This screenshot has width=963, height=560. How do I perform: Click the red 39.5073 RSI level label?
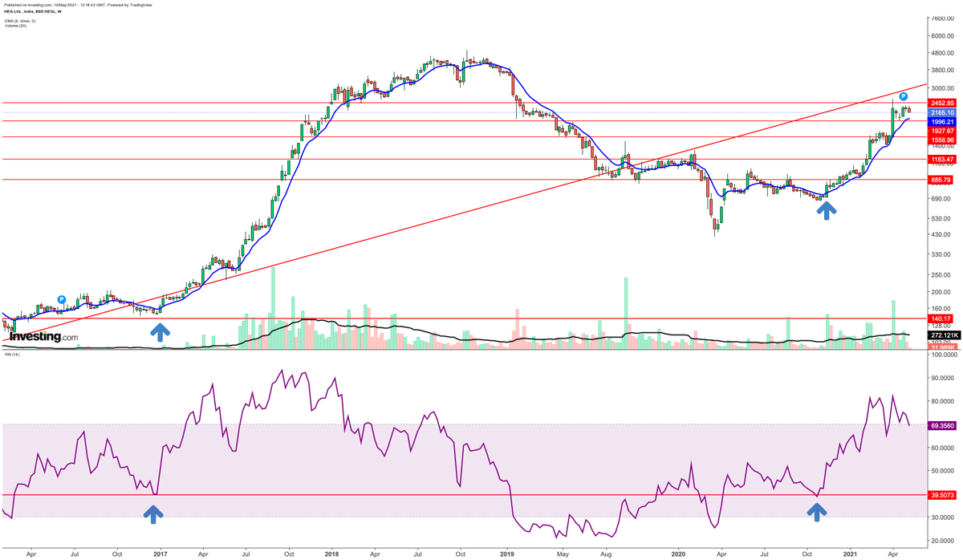click(x=941, y=495)
